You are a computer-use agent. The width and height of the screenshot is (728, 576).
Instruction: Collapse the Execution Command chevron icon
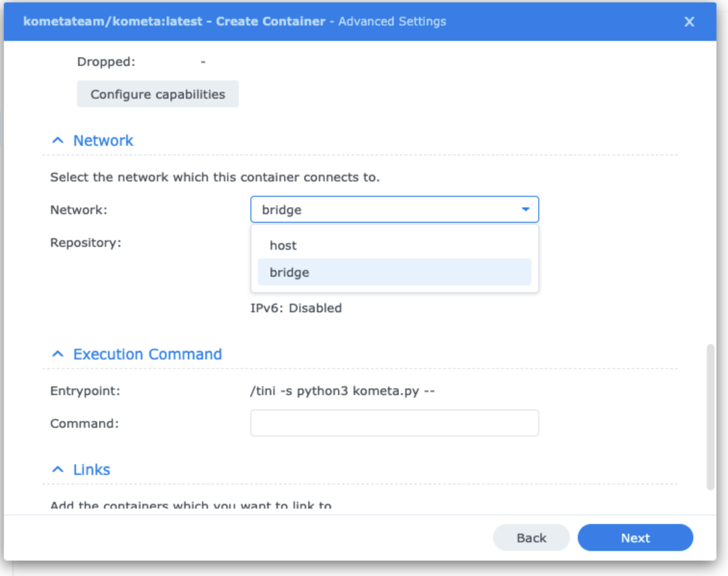tap(58, 354)
